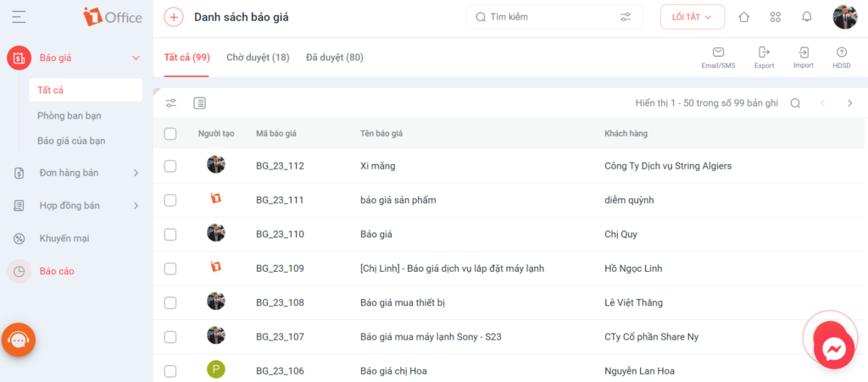Check the box for BG_23_106
This screenshot has height=382, width=868.
170,371
